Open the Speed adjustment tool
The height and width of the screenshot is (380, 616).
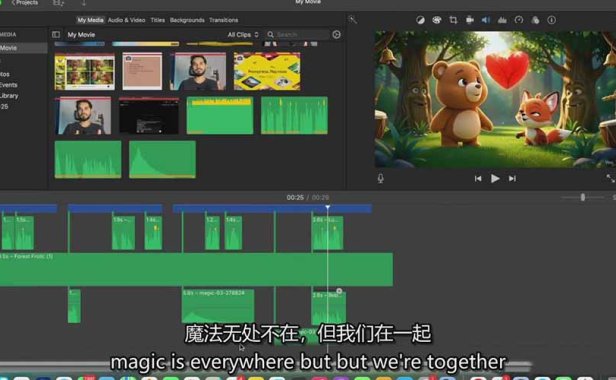tap(519, 20)
